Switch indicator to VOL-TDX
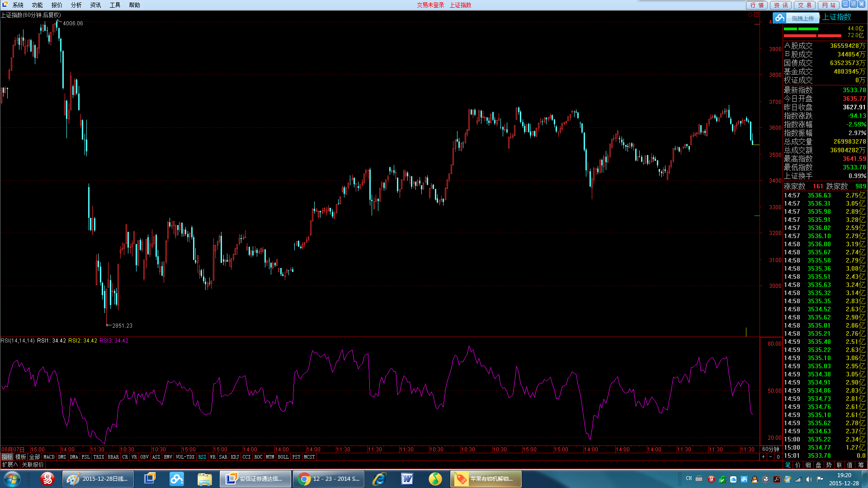The height and width of the screenshot is (488, 868). [x=185, y=457]
